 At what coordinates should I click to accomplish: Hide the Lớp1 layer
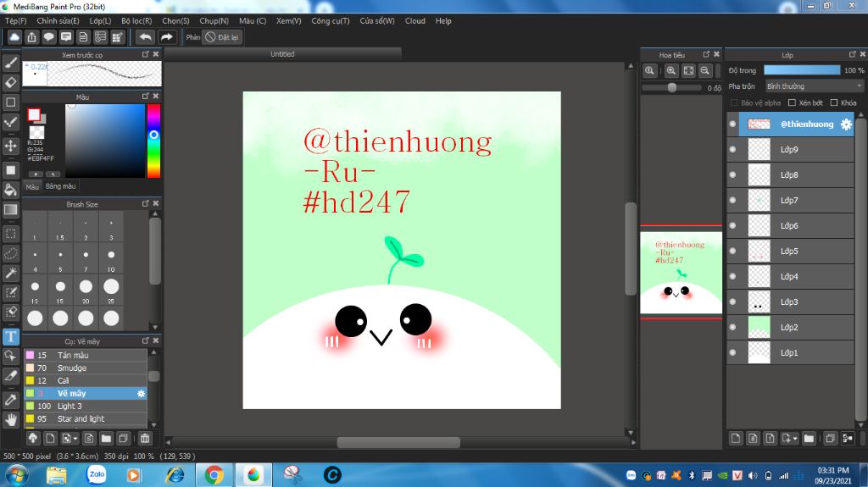pos(733,352)
